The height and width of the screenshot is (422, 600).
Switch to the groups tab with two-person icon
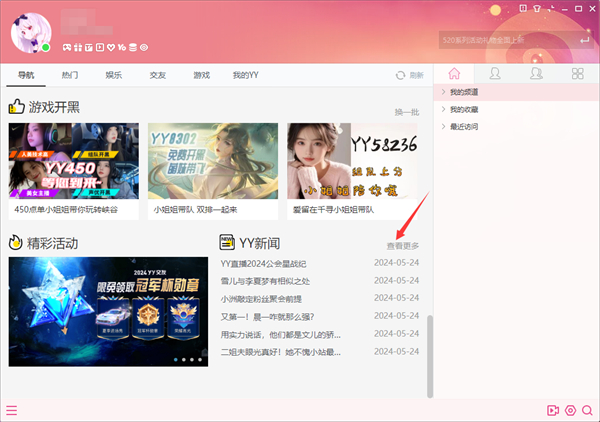click(536, 73)
